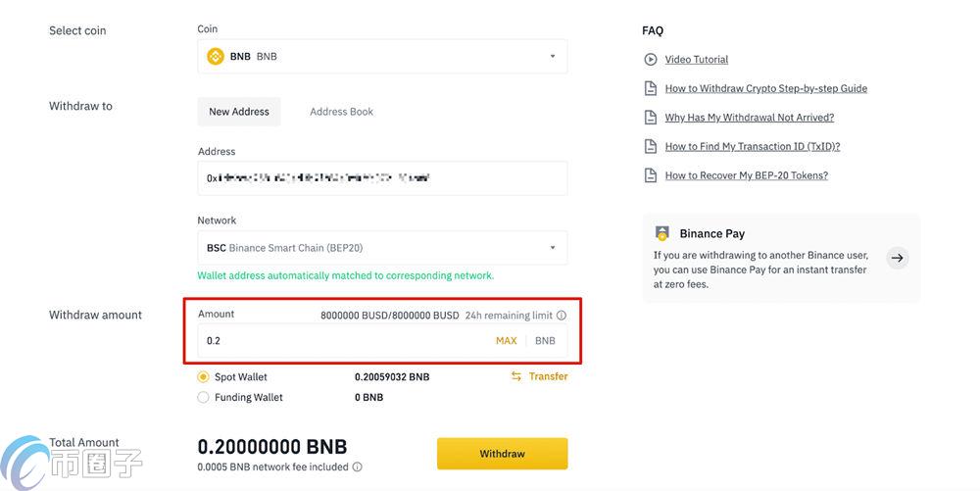Select the Funding Wallet radio button
The image size is (980, 491).
(203, 398)
